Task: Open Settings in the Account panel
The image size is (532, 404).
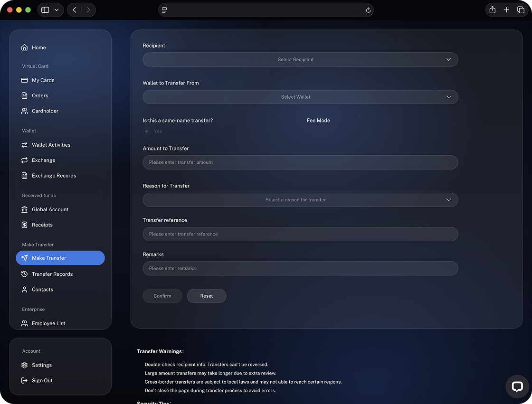Action: tap(42, 365)
